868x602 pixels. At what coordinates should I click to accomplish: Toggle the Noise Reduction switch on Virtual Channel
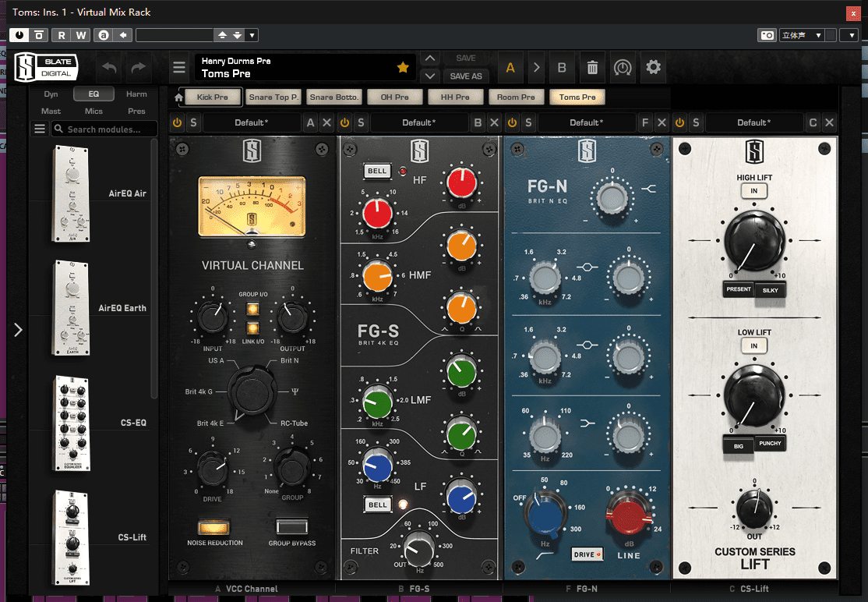click(214, 526)
